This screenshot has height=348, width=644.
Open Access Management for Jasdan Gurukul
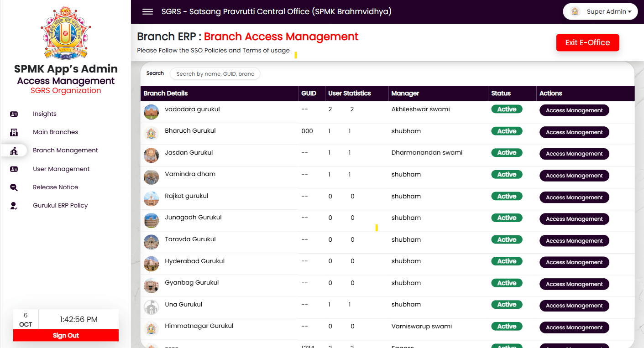coord(574,154)
